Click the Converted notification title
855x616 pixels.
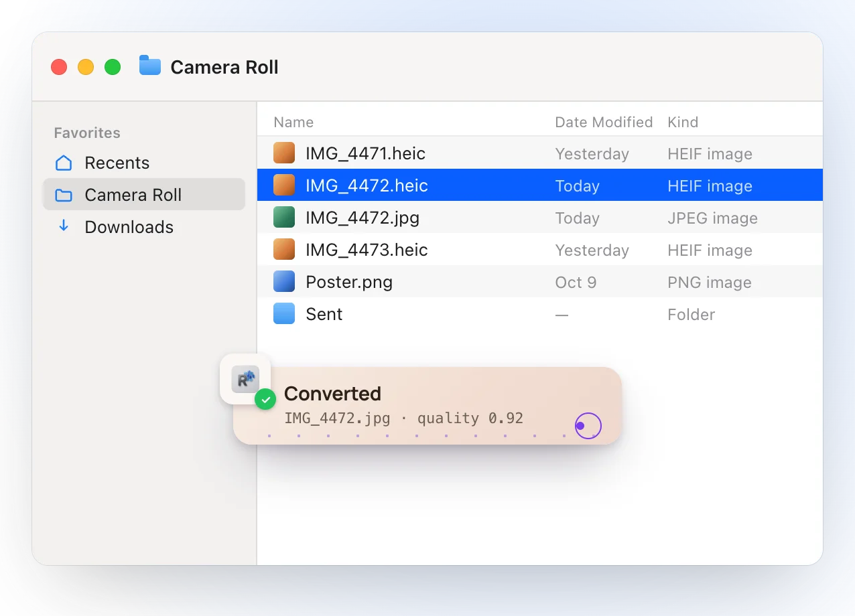(332, 394)
